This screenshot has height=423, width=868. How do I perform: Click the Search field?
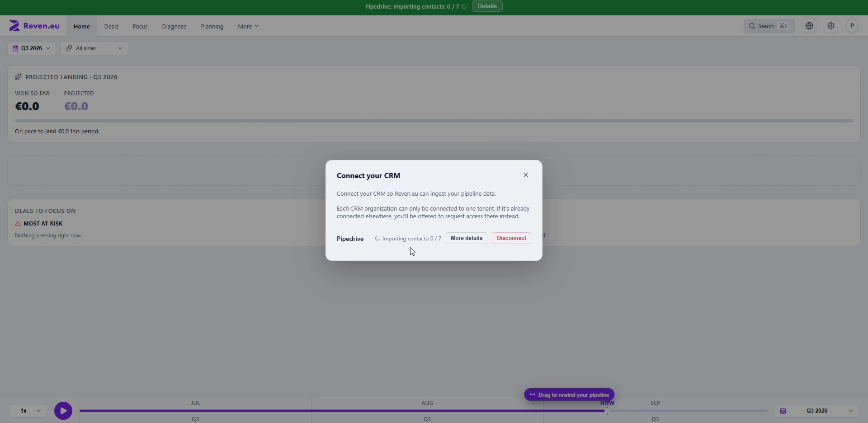(x=769, y=26)
